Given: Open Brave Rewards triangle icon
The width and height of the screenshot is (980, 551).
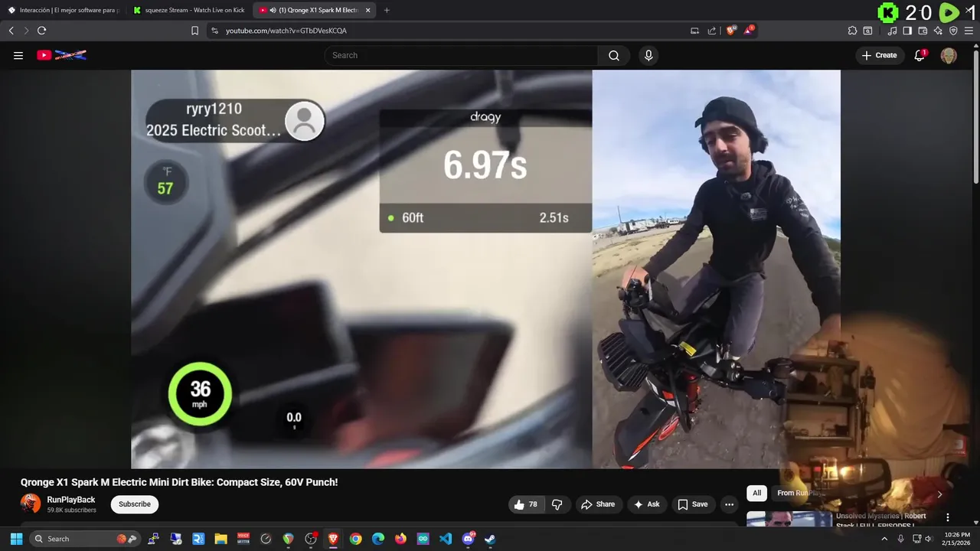Looking at the screenshot, I should 750,31.
